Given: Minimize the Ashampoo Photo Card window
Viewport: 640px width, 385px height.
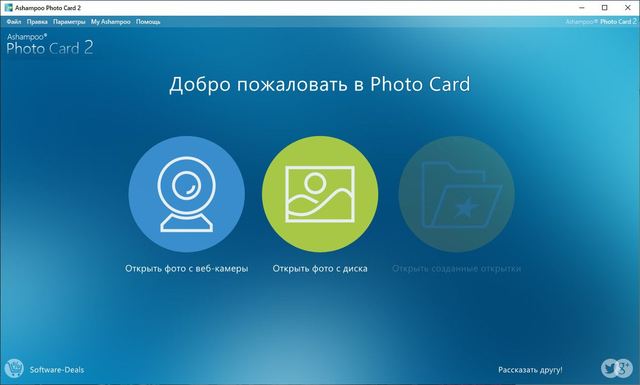Looking at the screenshot, I should [x=582, y=8].
